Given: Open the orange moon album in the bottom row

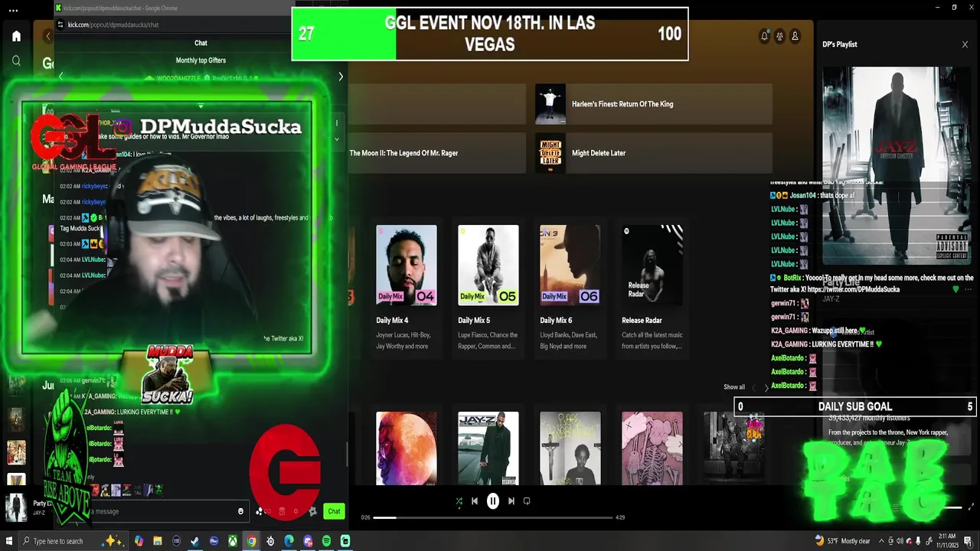Looking at the screenshot, I should pyautogui.click(x=407, y=448).
